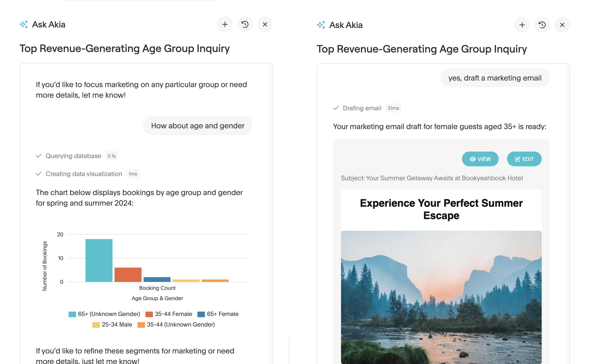This screenshot has width=595, height=364.
Task: View the marketing email draft
Action: click(x=480, y=159)
